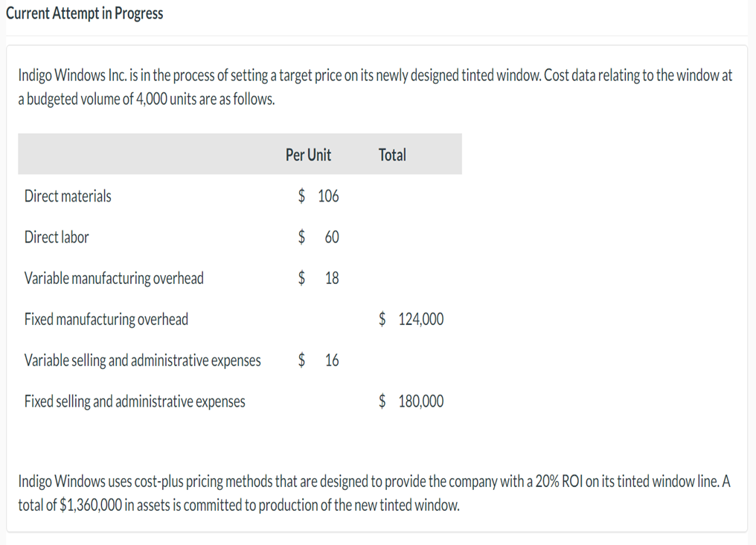Select "Variable selling and administrative expenses" label
Screen dimensions: 756x545
143,361
